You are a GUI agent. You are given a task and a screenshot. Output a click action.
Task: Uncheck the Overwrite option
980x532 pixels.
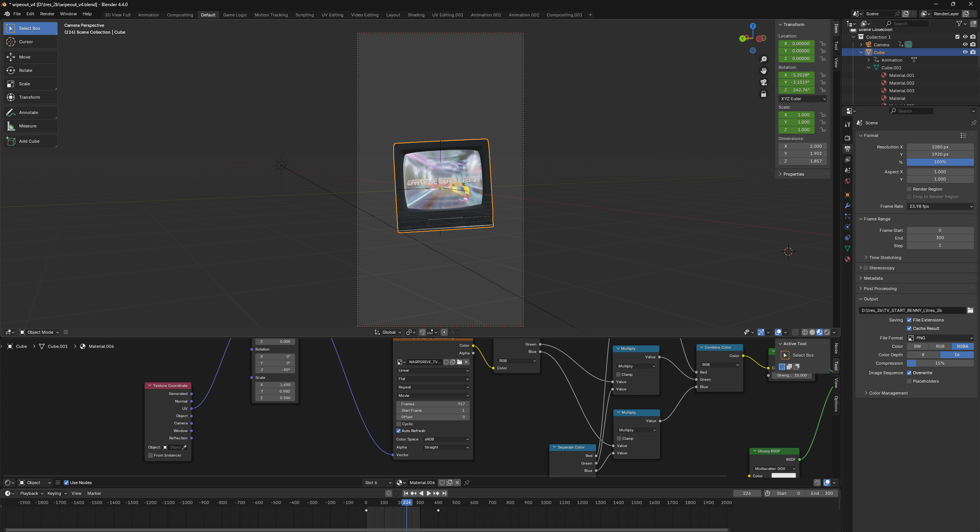909,373
